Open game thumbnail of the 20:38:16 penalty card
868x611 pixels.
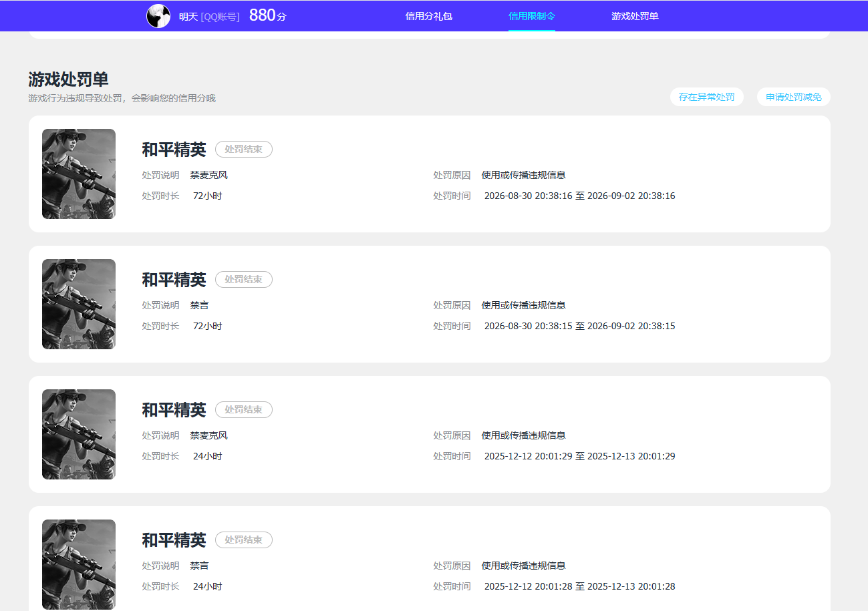(x=79, y=174)
